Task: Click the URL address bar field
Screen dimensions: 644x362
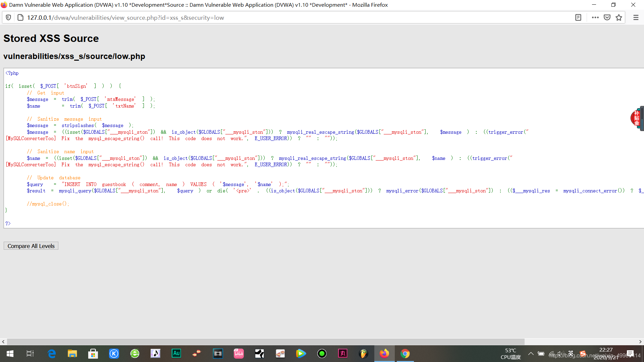Action: [x=295, y=17]
